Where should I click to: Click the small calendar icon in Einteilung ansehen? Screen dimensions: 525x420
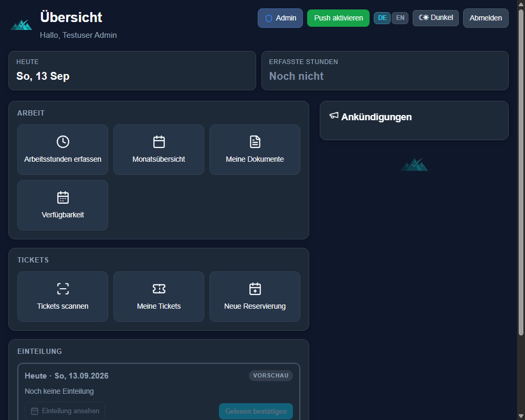pos(35,411)
